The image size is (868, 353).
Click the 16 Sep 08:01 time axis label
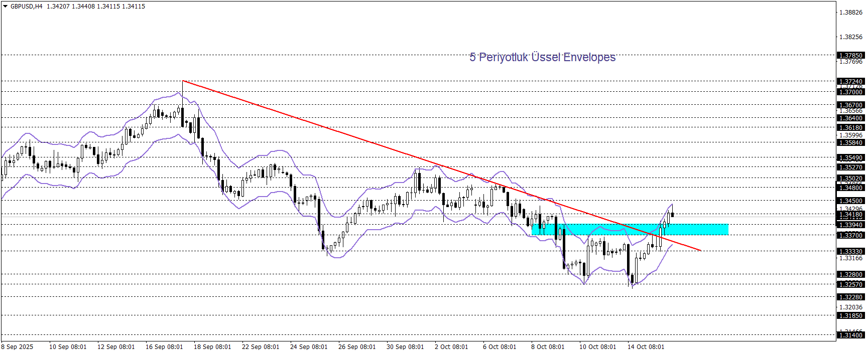164,346
